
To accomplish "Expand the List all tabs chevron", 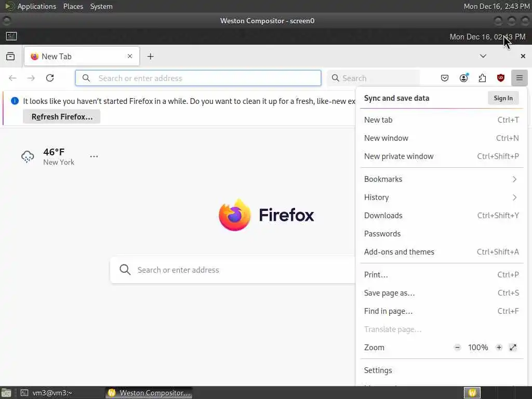I will click(483, 56).
